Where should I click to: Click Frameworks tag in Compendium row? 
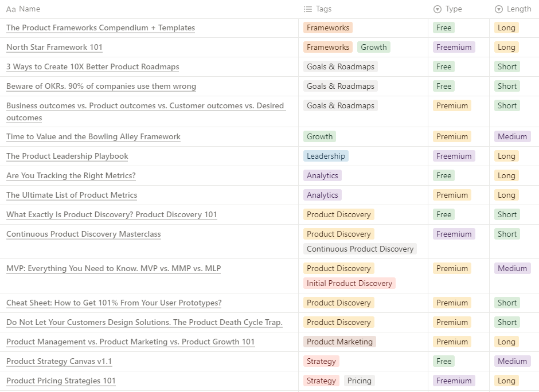(328, 28)
